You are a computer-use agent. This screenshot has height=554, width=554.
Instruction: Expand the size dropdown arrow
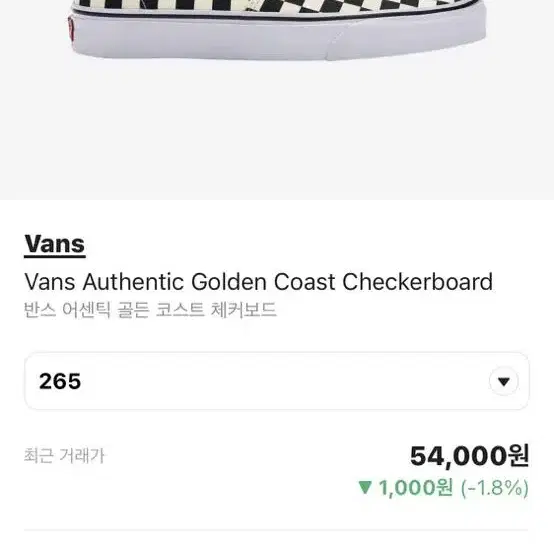[x=503, y=382]
